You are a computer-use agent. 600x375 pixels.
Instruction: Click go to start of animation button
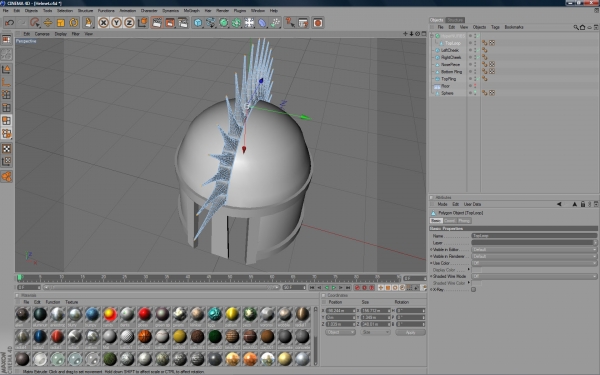pyautogui.click(x=312, y=287)
